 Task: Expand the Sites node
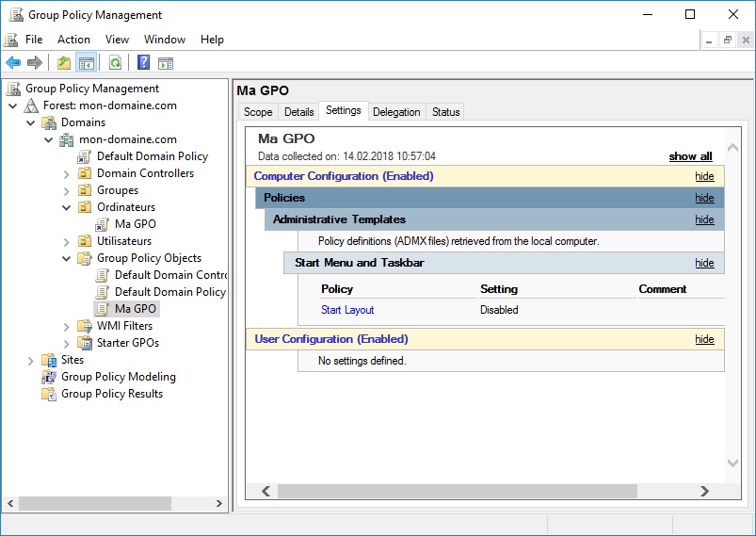click(x=30, y=360)
